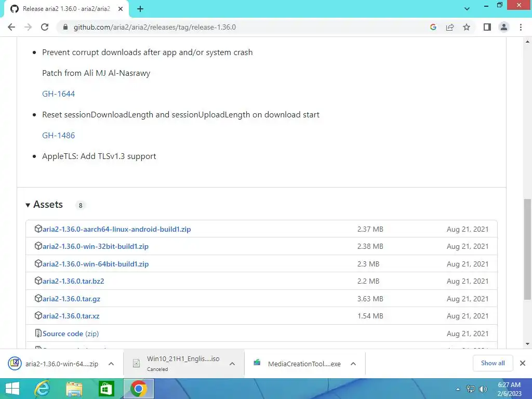Collapse the Assets section triangle

[28, 205]
